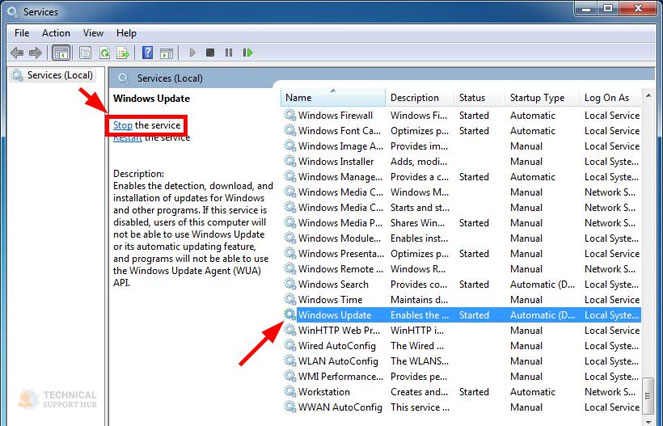Click the Stop Service square icon

(x=210, y=53)
